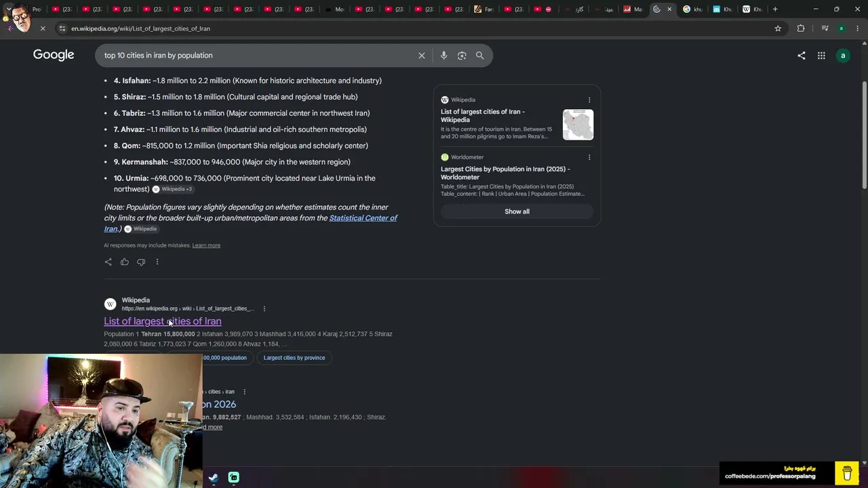Select the 'Largest cities by province' chip
The image size is (868, 488).
coord(294,358)
